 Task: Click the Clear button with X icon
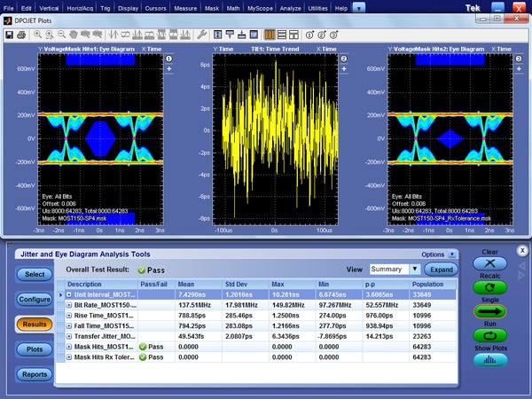(x=490, y=263)
